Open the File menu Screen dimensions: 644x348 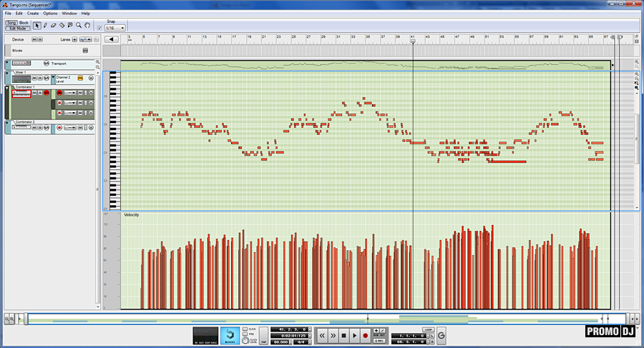[x=8, y=13]
